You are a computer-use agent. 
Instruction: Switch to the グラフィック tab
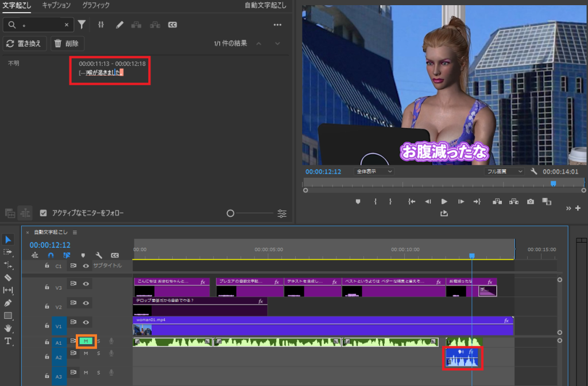[x=96, y=6]
